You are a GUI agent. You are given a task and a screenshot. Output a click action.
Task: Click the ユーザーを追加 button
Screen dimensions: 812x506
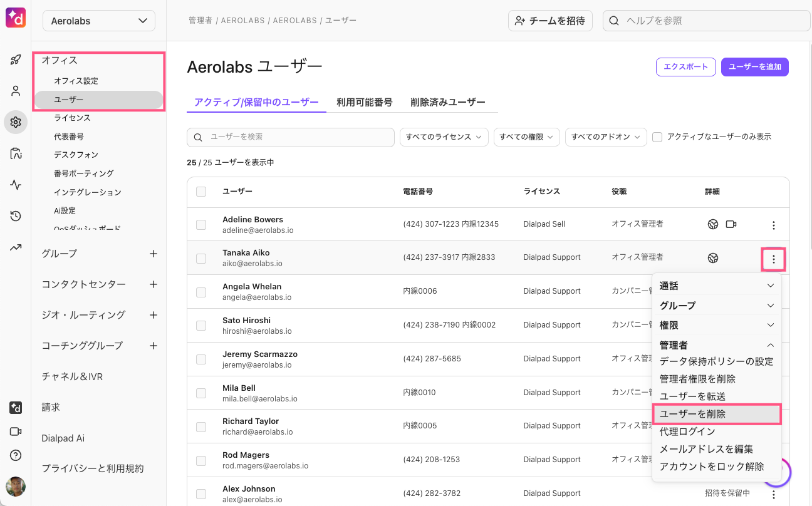[755, 67]
